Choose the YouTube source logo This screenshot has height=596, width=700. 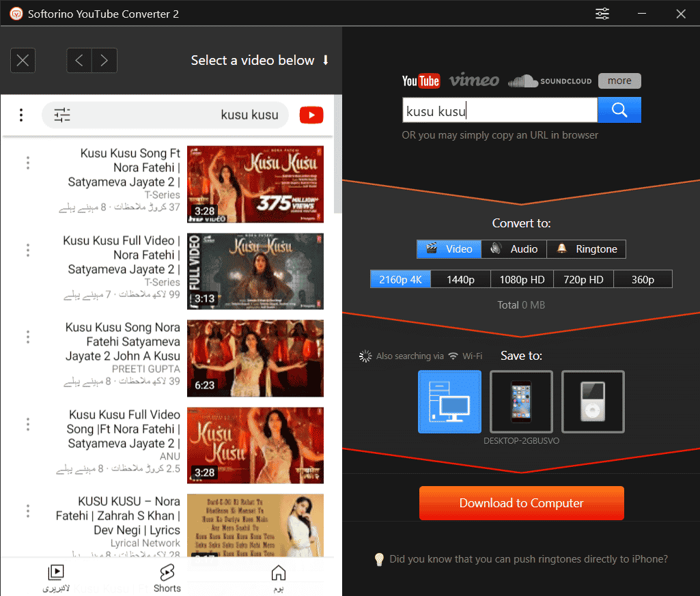[x=421, y=81]
